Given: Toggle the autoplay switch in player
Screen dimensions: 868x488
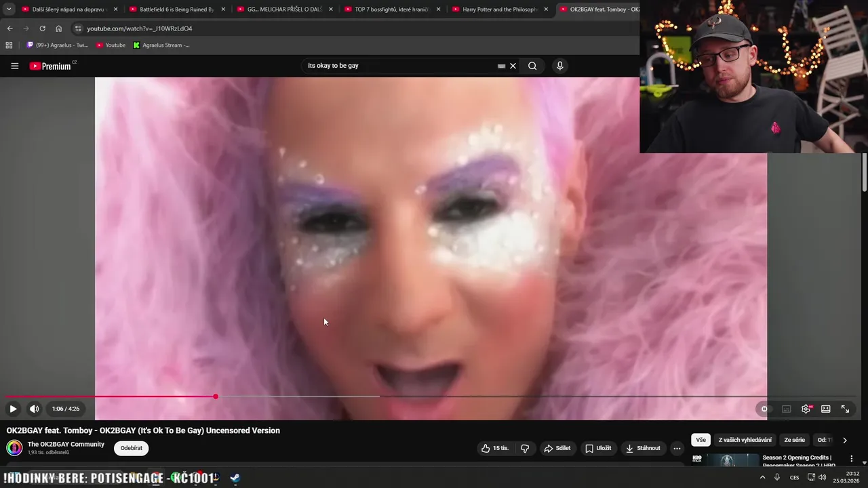Looking at the screenshot, I should tap(766, 409).
